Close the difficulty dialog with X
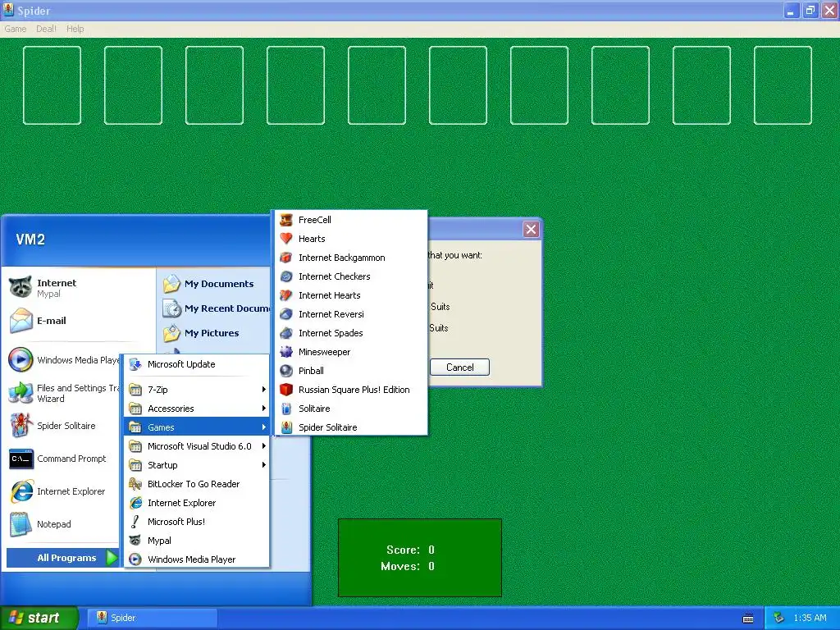 click(531, 230)
